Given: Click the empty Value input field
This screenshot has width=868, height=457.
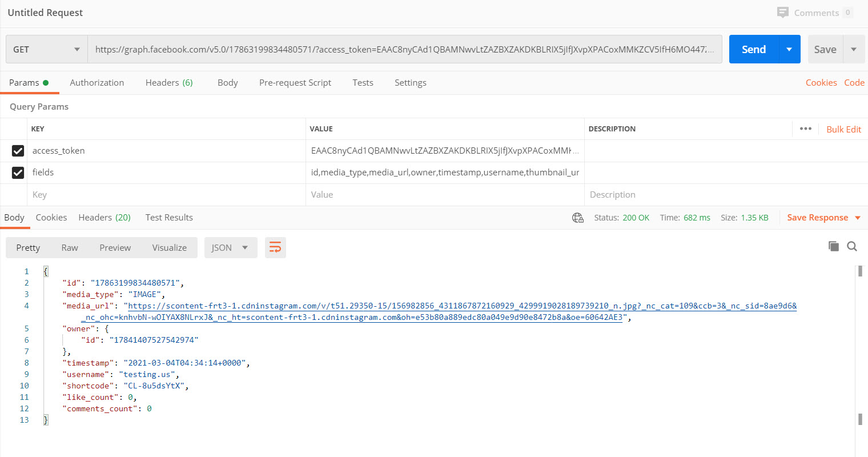Looking at the screenshot, I should coord(445,195).
